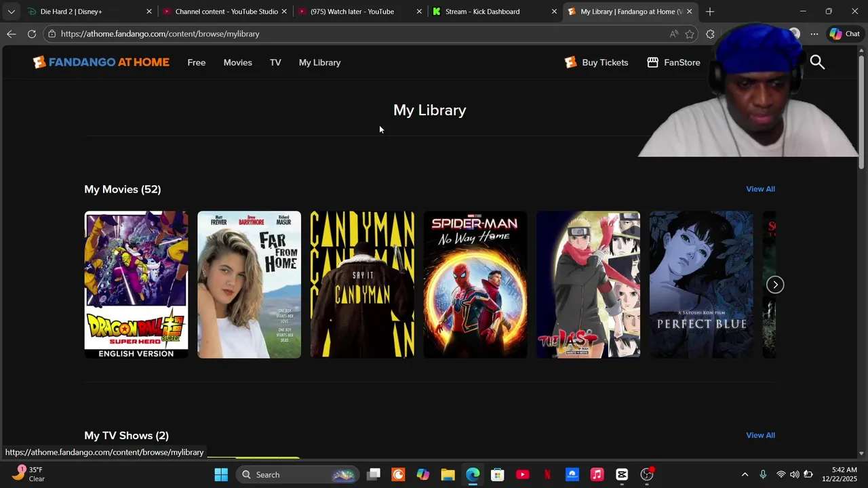Click the Buy Tickets link
868x488 pixels.
coord(597,62)
